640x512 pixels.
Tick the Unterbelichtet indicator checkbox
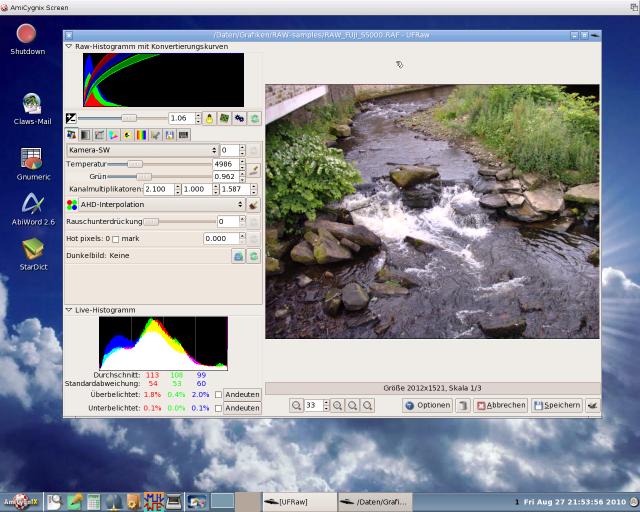coord(219,408)
